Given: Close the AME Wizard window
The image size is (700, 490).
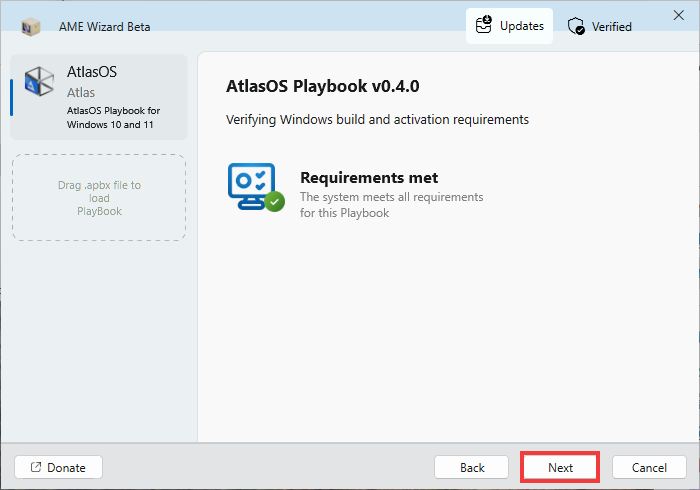Looking at the screenshot, I should click(679, 15).
